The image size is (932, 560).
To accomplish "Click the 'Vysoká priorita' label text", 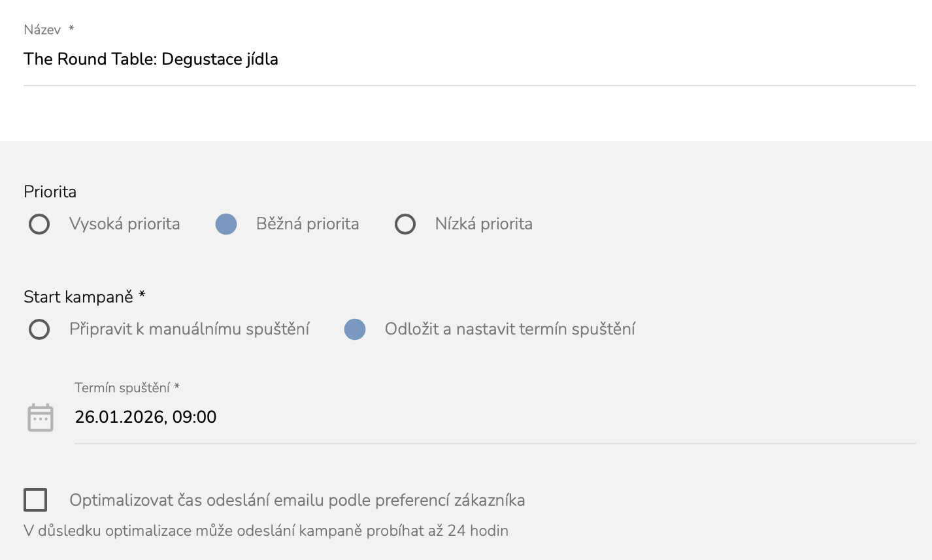I will (x=124, y=224).
